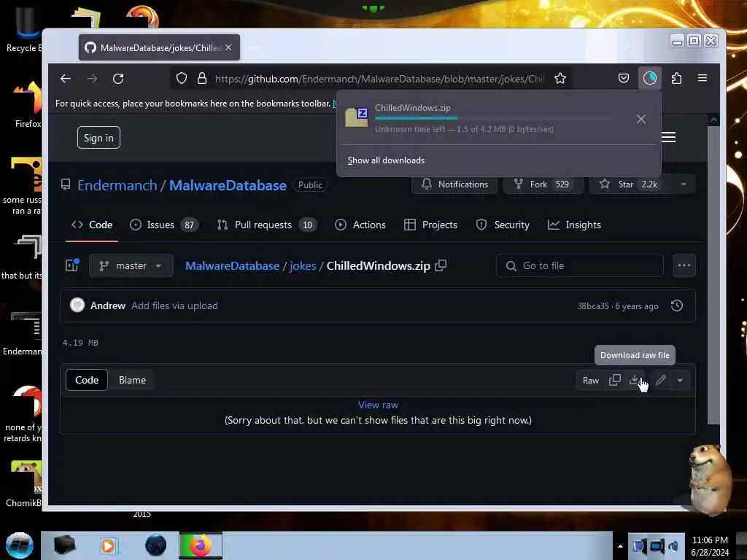Screen dimensions: 747x560
Task: Toggle the downloads panel toolbar icon
Action: [x=650, y=78]
